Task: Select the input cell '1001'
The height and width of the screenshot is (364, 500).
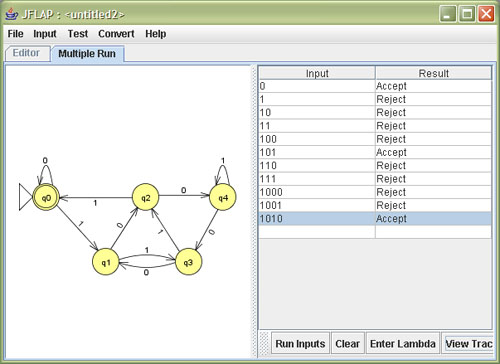Action: coord(317,205)
